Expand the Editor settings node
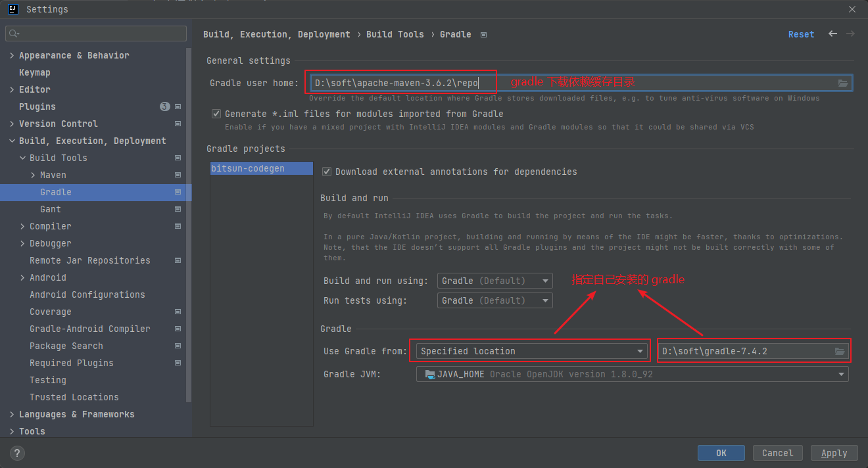This screenshot has height=468, width=868. 12,89
